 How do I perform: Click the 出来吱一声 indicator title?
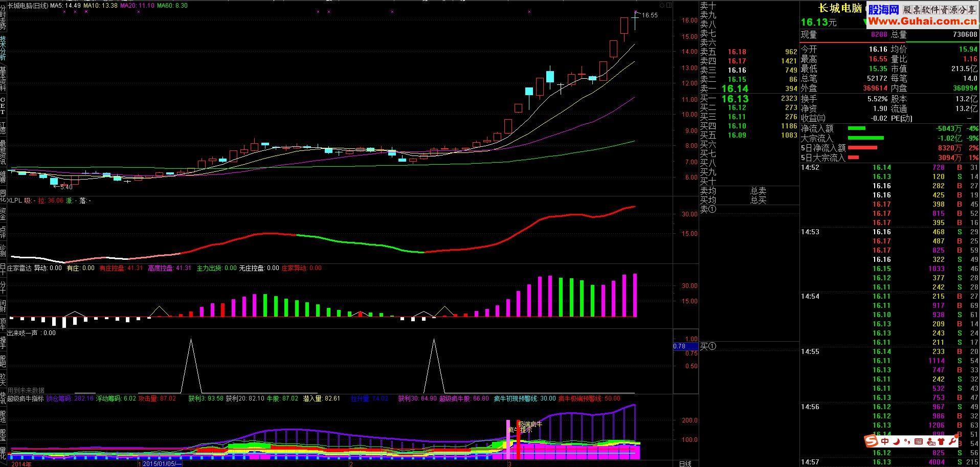coord(22,333)
